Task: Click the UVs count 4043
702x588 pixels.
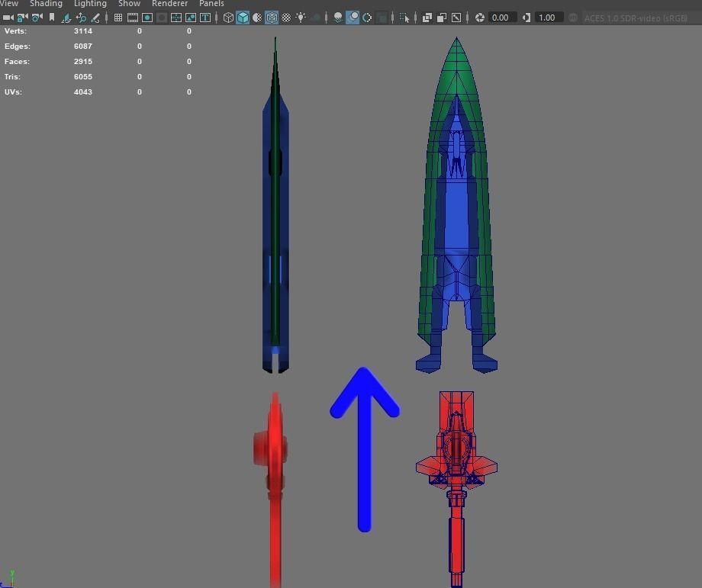Action: [x=83, y=92]
